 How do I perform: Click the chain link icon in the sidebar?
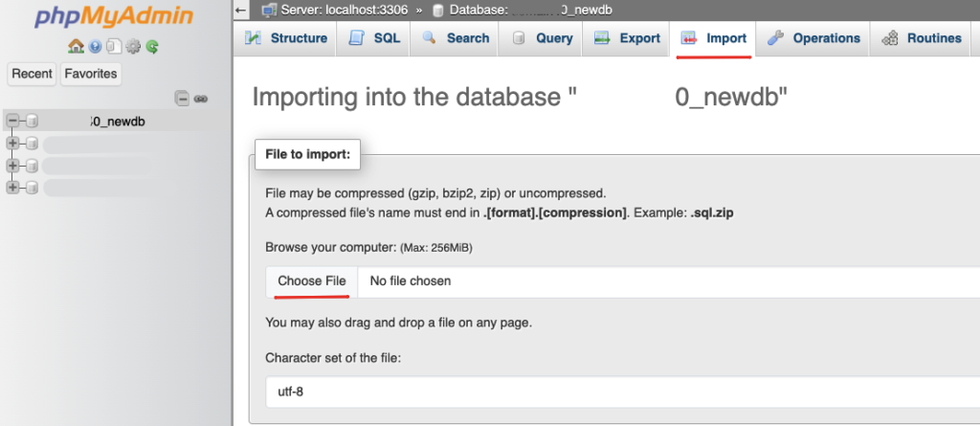pos(201,99)
